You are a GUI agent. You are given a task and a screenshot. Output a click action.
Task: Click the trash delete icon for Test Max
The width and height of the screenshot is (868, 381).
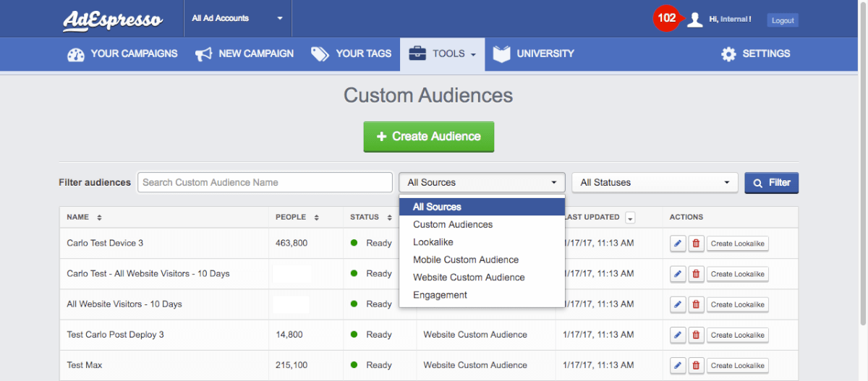click(696, 366)
